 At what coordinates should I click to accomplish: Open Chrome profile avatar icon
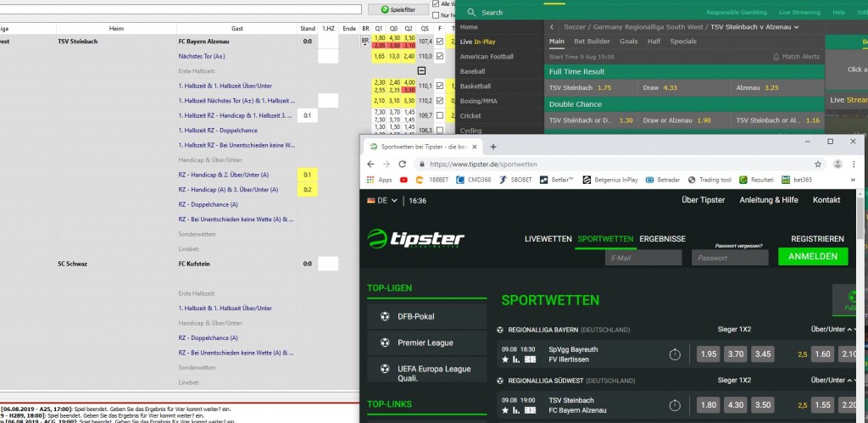click(x=837, y=164)
